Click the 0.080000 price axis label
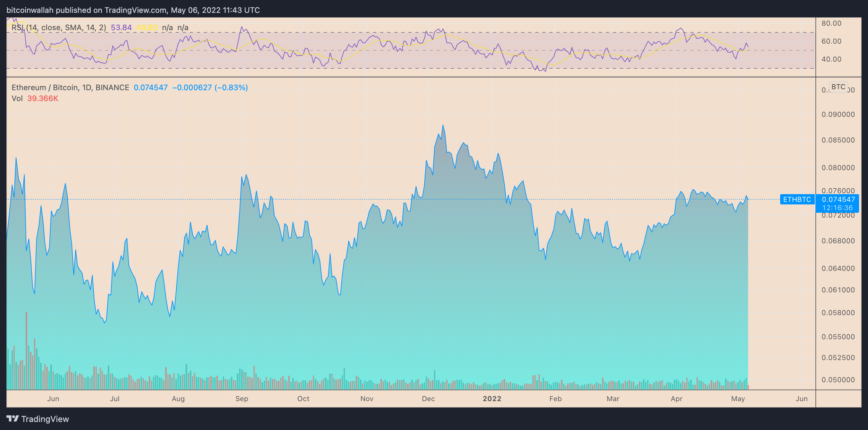The width and height of the screenshot is (868, 430). click(838, 168)
